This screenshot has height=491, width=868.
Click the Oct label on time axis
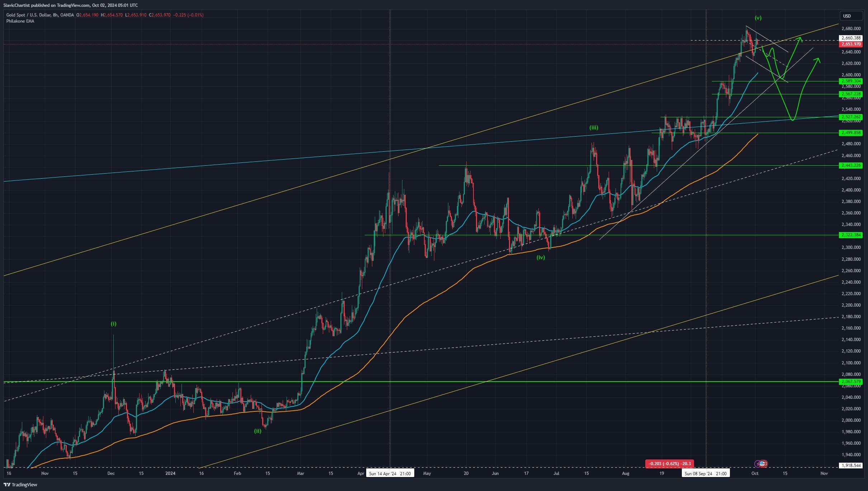tap(755, 473)
